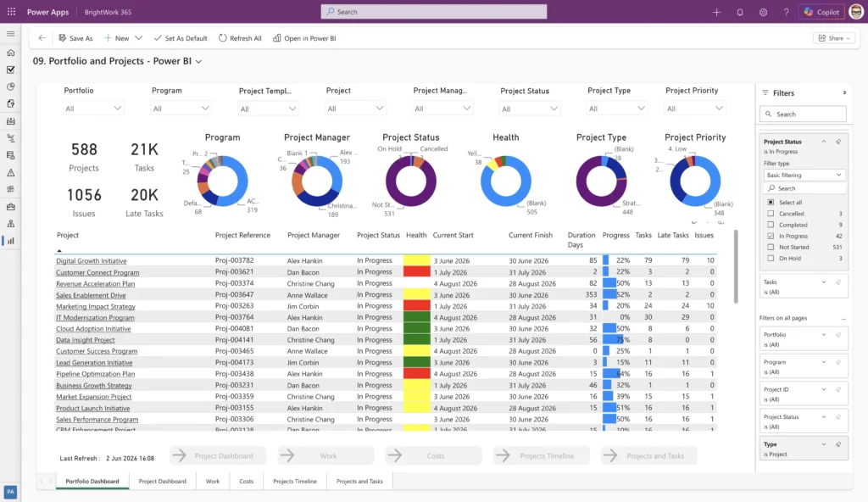Screen dimensions: 868x502
Task: Click the Refresh All icon
Action: [223, 37]
